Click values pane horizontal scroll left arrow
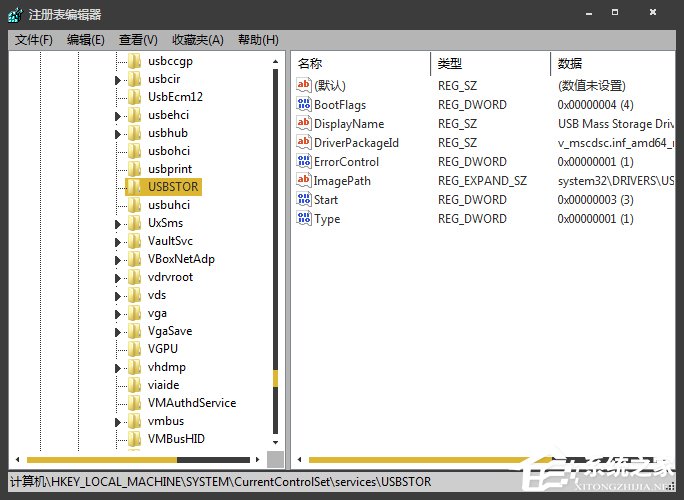The height and width of the screenshot is (500, 684). pyautogui.click(x=299, y=459)
